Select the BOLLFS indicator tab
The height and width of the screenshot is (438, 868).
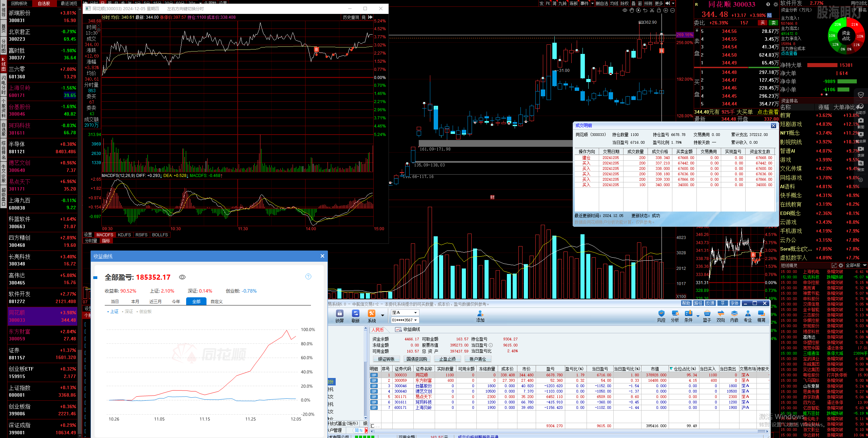160,235
